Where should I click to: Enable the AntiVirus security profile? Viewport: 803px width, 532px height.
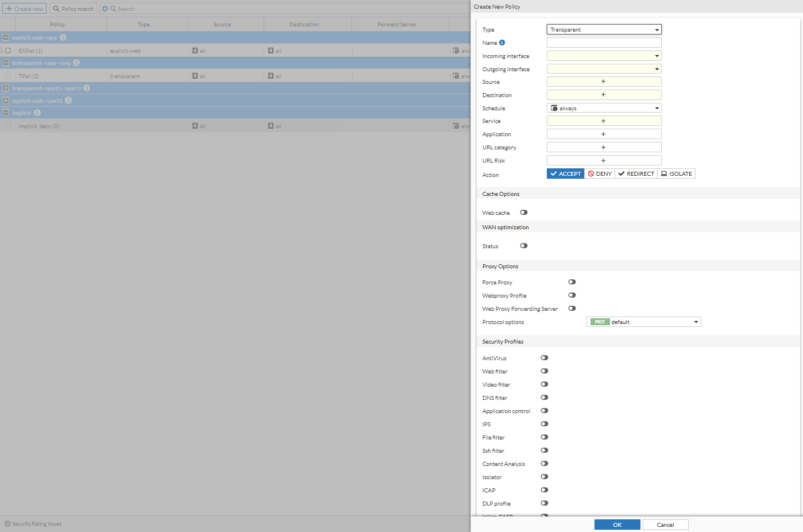point(545,358)
